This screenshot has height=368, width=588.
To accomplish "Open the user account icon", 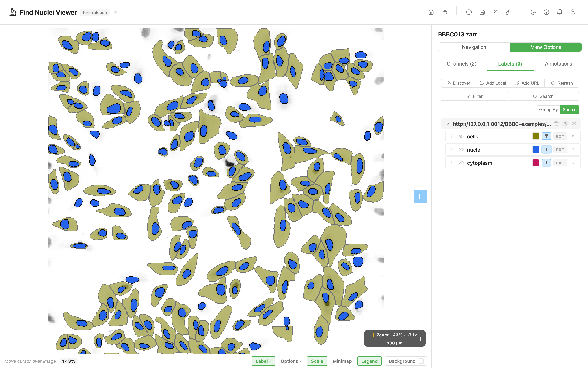I will tap(573, 12).
